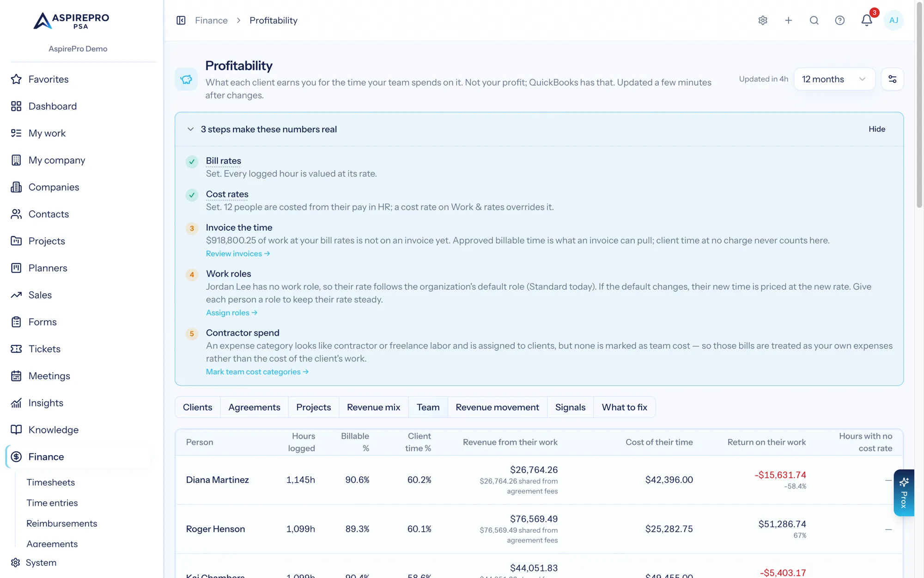Viewport: 924px width, 578px height.
Task: Open the 12 months period dropdown
Action: (x=834, y=79)
